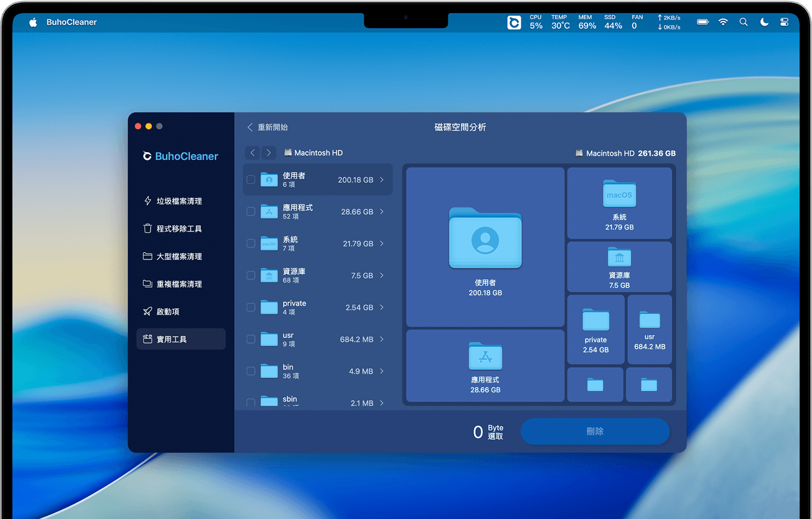Image resolution: width=812 pixels, height=519 pixels.
Task: Click the forward navigation arrow button
Action: pos(269,153)
